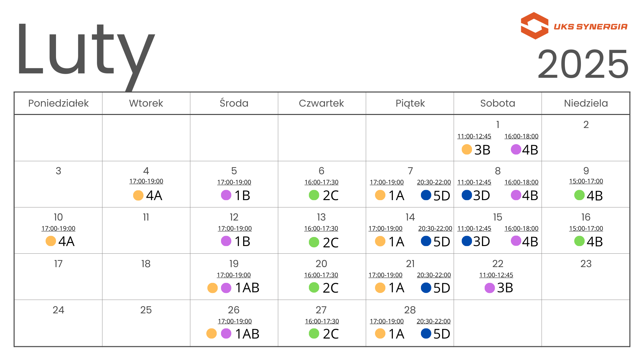644x362 pixels.
Task: Open the 15:00-17:00 time link on February 16
Action: coord(586,229)
